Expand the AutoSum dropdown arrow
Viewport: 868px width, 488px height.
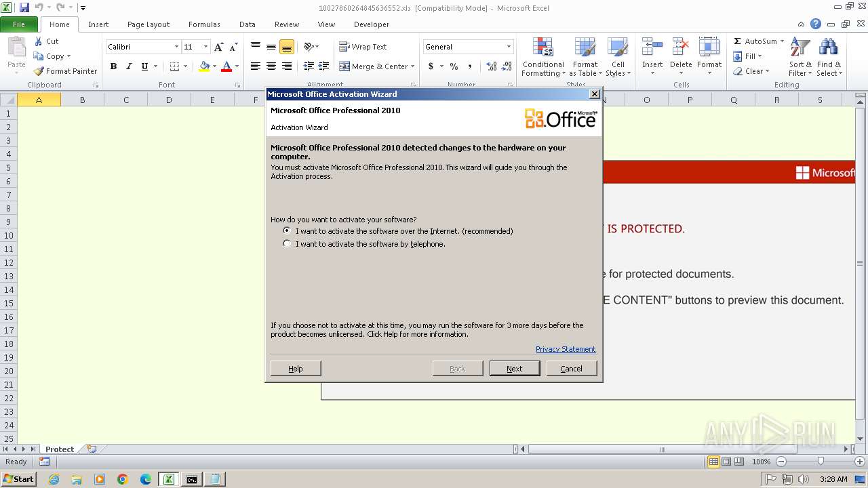point(782,41)
